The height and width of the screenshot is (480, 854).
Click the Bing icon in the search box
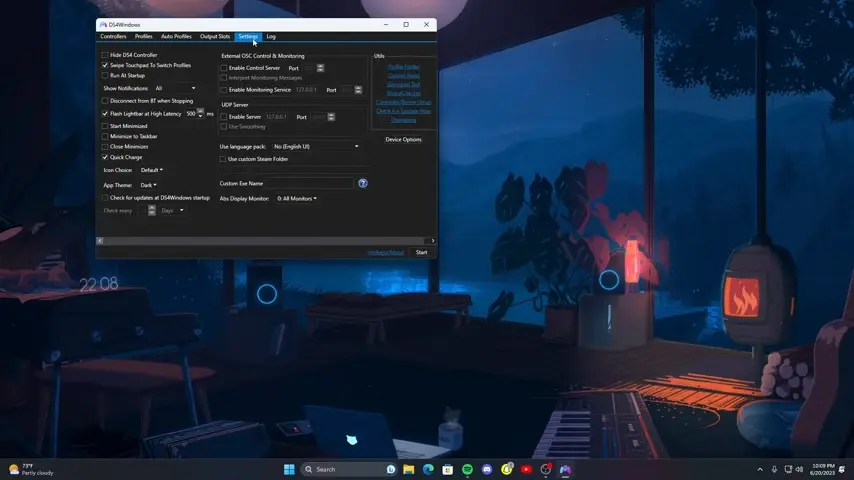click(x=391, y=469)
